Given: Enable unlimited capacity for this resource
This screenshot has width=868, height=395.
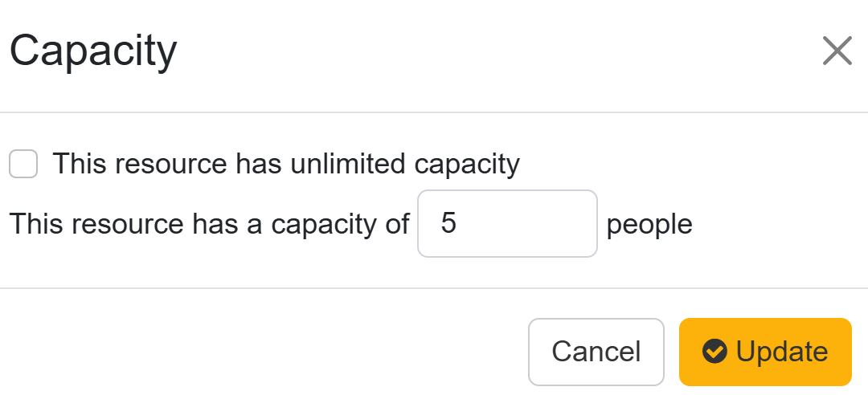Looking at the screenshot, I should click(23, 165).
